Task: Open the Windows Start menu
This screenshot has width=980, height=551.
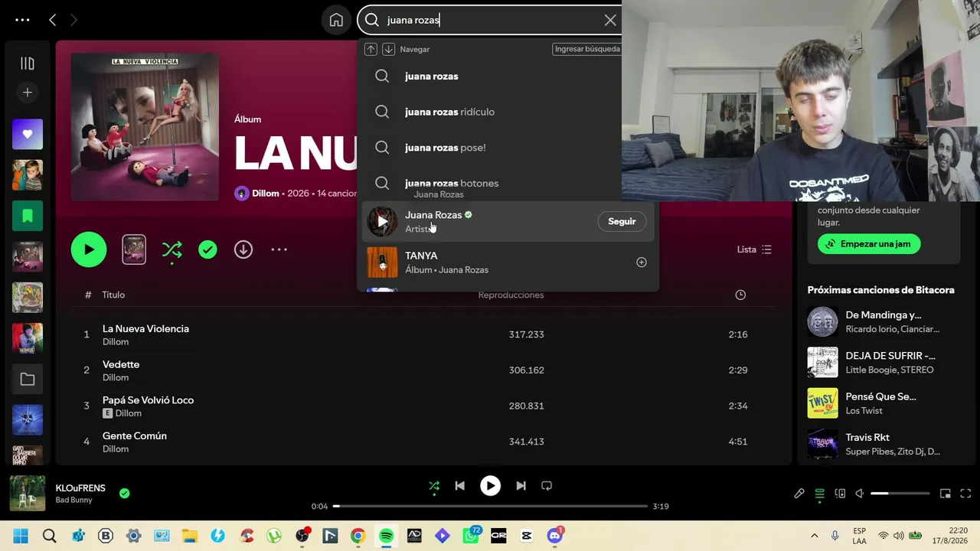Action: coord(21,536)
